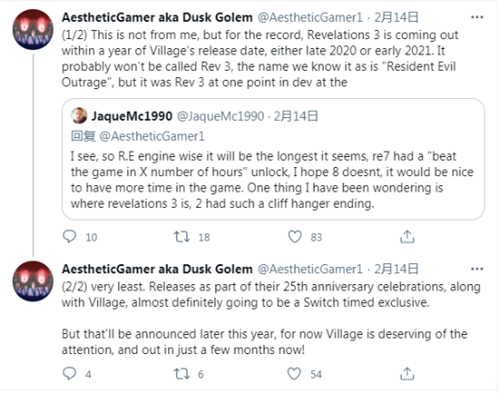Share the (2/2) tweet via share icon

click(407, 374)
